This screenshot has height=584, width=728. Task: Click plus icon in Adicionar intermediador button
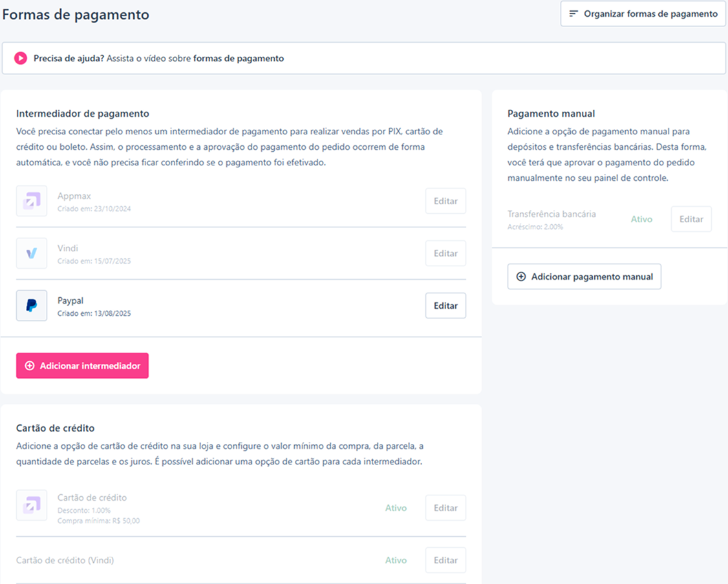click(x=30, y=366)
